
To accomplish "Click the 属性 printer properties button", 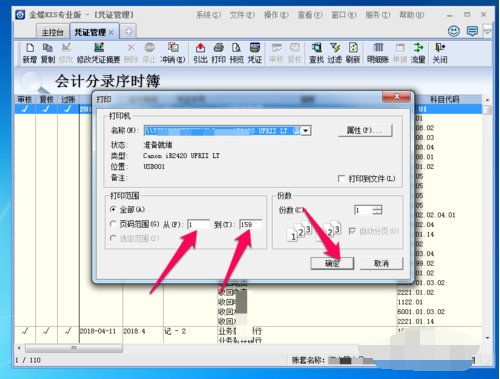I will coord(365,130).
